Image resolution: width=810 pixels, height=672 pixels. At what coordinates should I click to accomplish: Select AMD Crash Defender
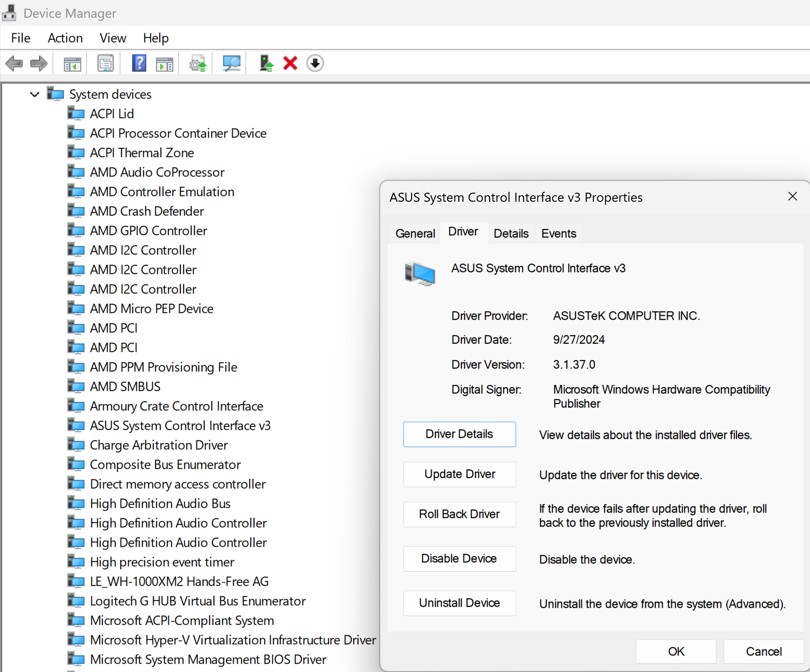(147, 211)
